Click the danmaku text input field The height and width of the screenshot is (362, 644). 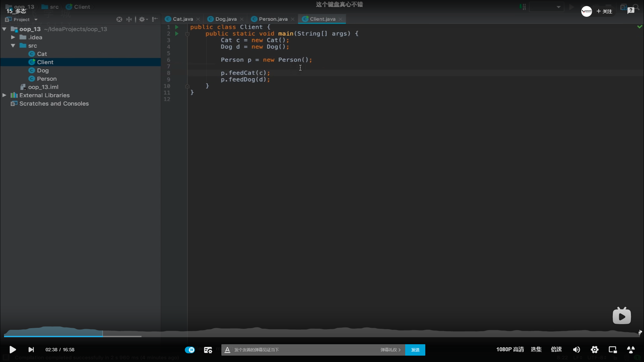point(302,350)
